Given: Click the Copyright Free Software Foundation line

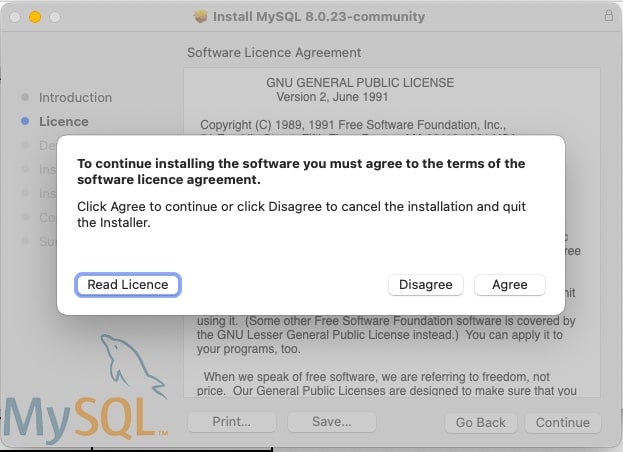Looking at the screenshot, I should [353, 125].
